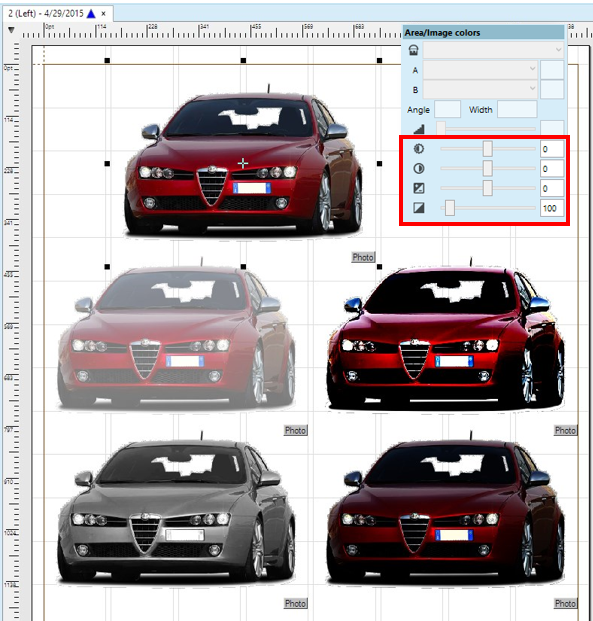Click the gradient wedge icon

pyautogui.click(x=419, y=129)
